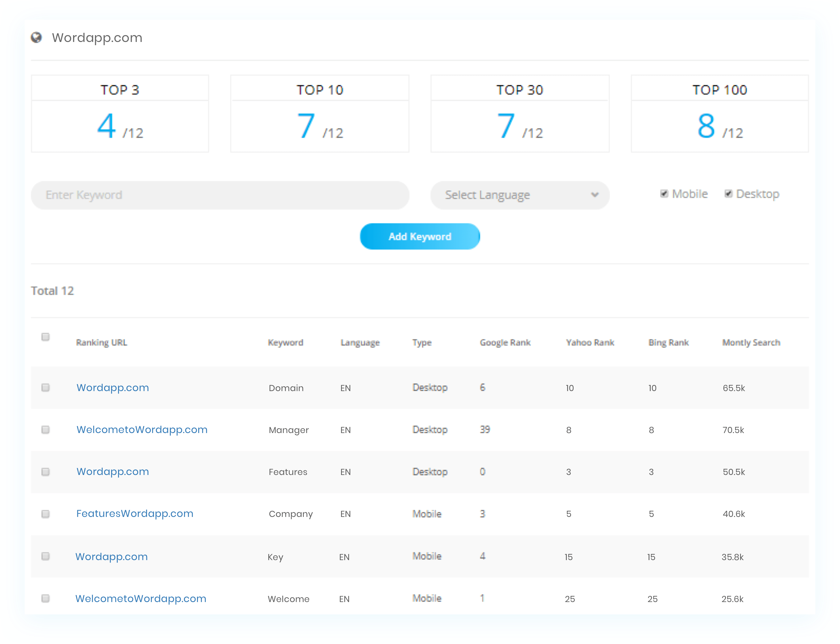The width and height of the screenshot is (840, 644).
Task: Select the Select Language combo box
Action: (x=520, y=195)
